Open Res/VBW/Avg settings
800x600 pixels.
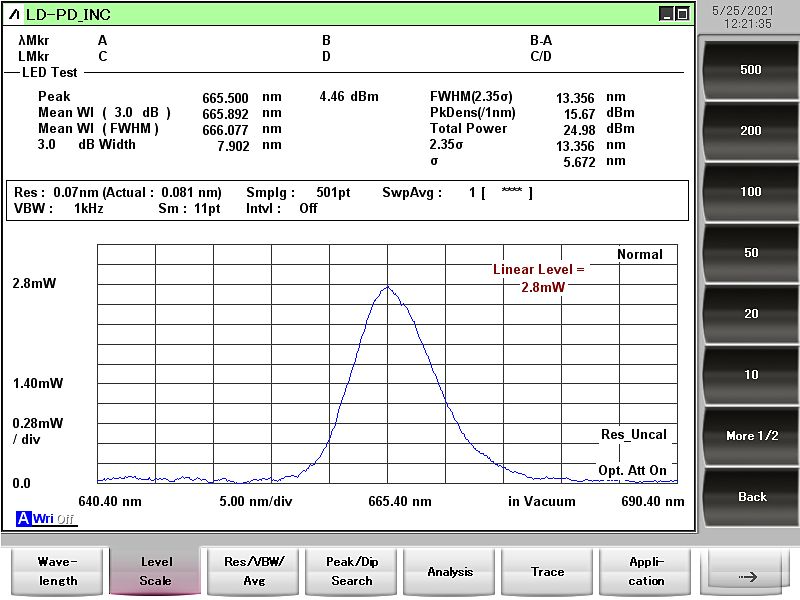[253, 572]
